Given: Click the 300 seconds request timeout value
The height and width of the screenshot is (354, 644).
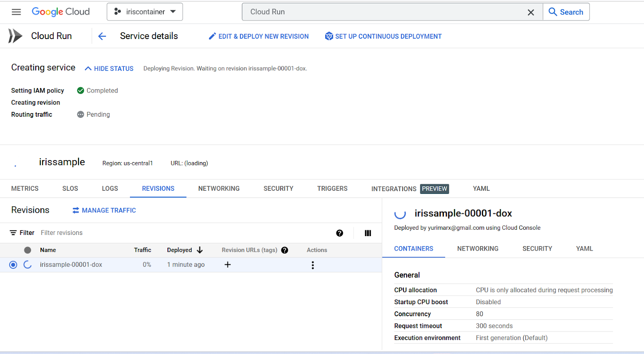Looking at the screenshot, I should (494, 326).
